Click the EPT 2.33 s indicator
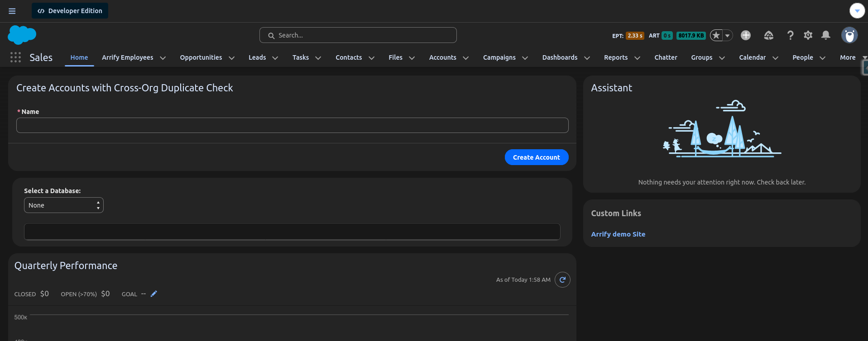 click(x=628, y=36)
